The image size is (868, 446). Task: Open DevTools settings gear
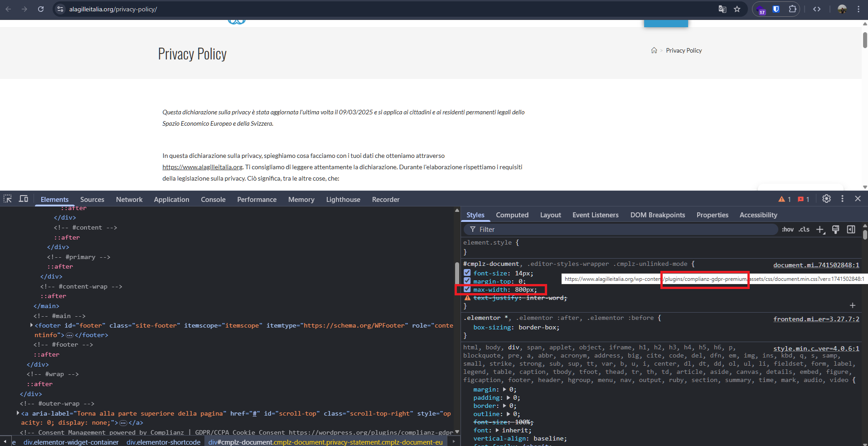click(x=827, y=199)
